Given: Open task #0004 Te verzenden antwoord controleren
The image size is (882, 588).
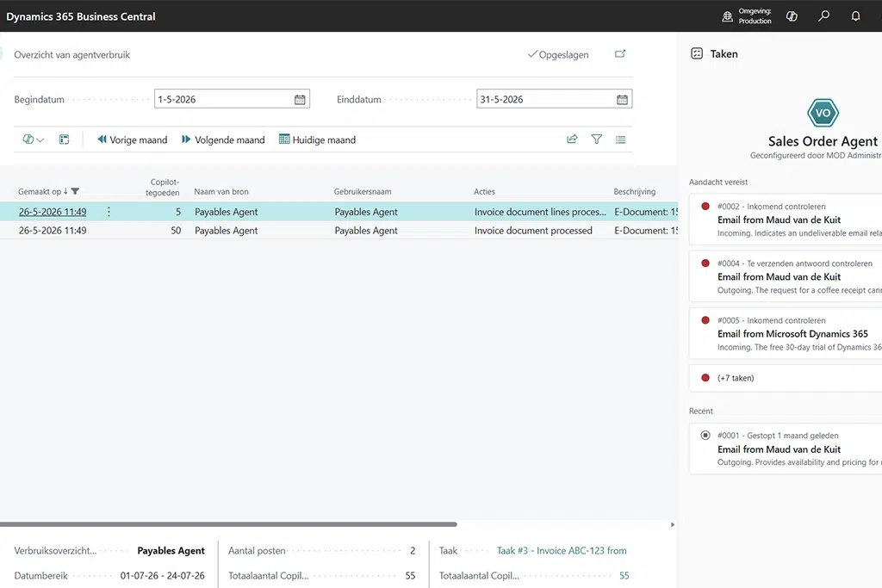Looking at the screenshot, I should 786,276.
